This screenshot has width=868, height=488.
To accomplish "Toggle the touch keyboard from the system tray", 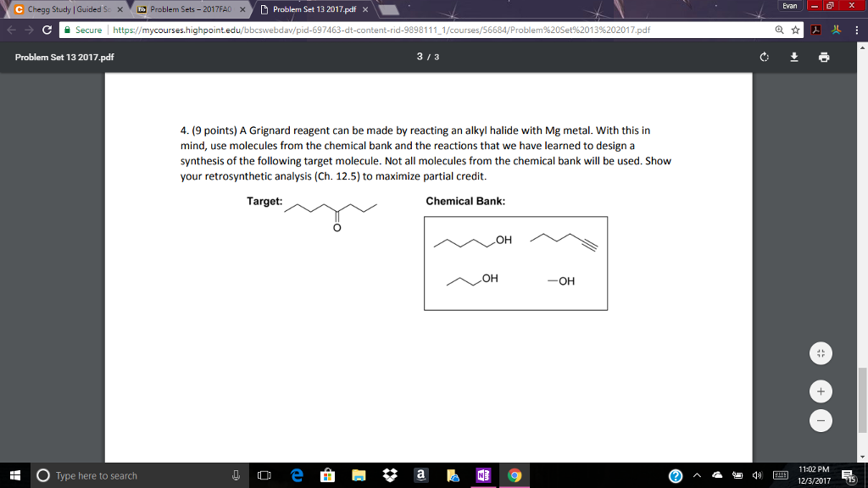I will tap(782, 474).
